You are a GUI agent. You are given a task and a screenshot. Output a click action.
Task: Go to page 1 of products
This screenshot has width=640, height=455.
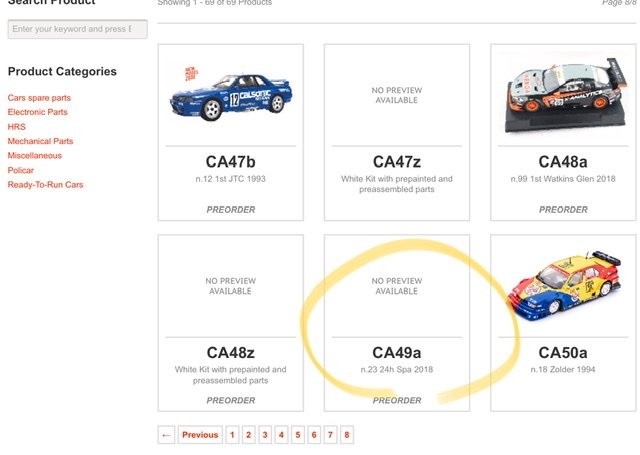232,435
